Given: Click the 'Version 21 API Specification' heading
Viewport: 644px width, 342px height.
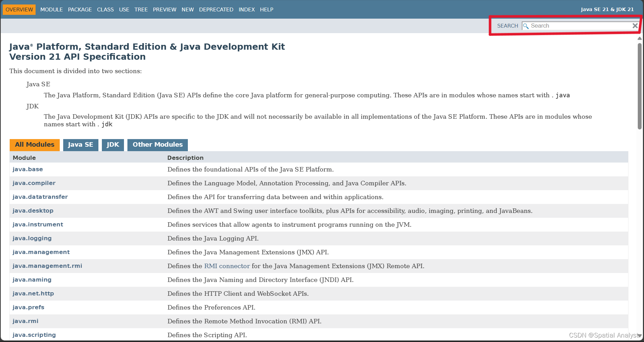Looking at the screenshot, I should (77, 57).
